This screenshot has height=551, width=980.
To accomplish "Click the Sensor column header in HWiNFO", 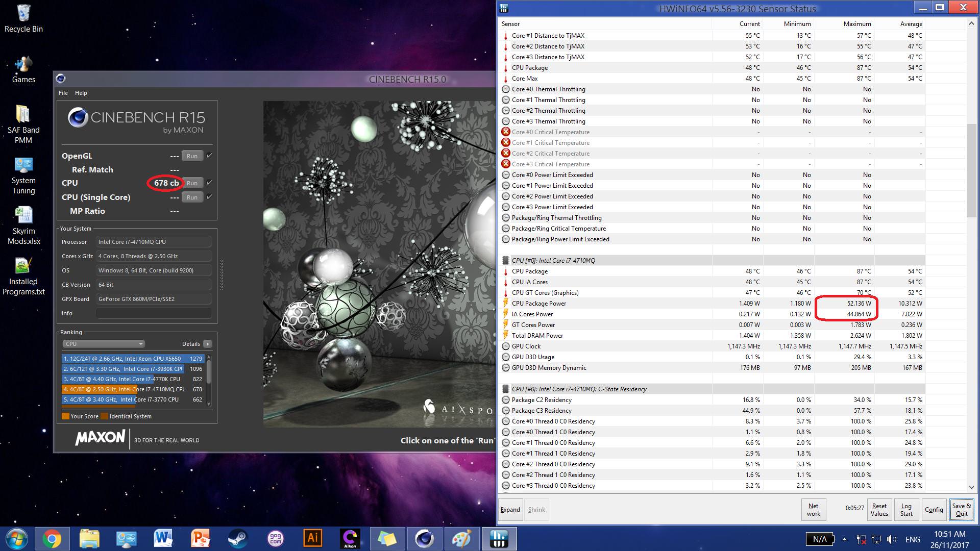I will coord(604,24).
